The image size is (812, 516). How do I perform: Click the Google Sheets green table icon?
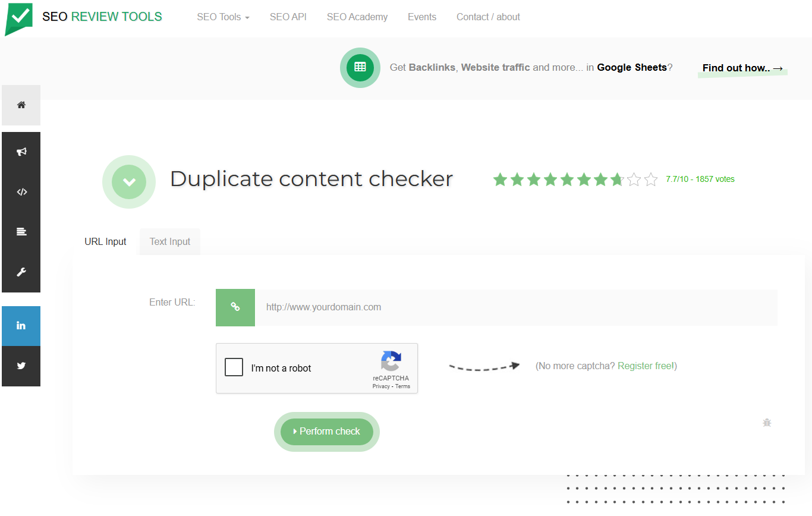tap(360, 67)
